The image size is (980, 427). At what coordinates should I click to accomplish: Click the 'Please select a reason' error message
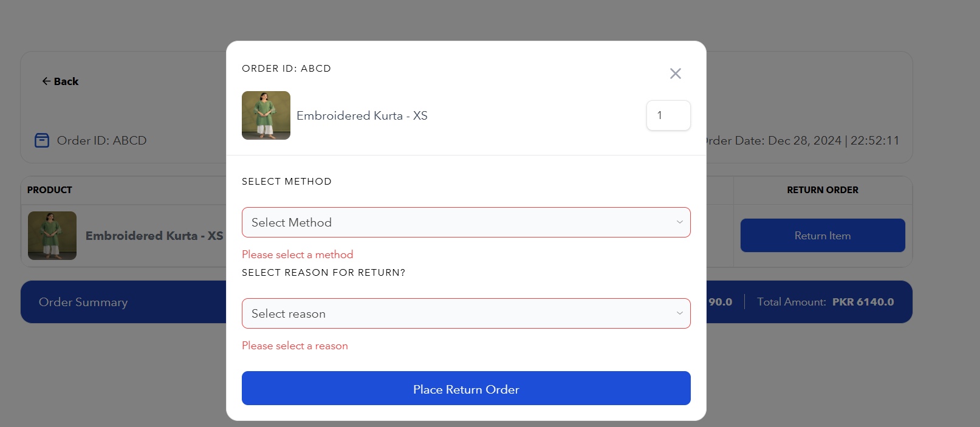pos(295,346)
